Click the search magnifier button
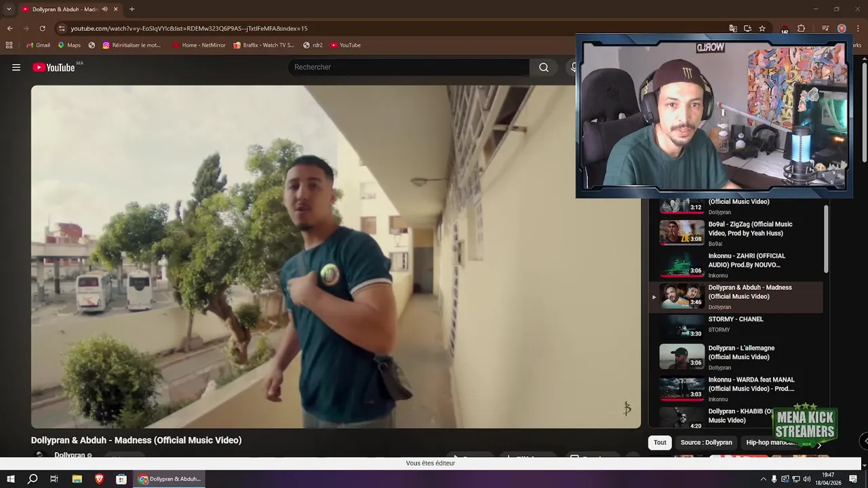Screen dimensions: 868x488 (543, 67)
